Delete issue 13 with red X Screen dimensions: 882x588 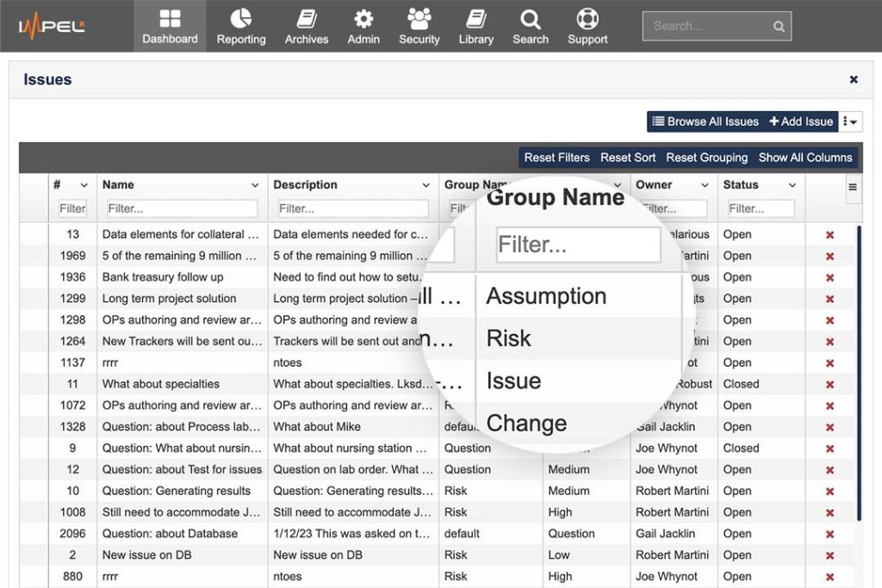tap(830, 235)
